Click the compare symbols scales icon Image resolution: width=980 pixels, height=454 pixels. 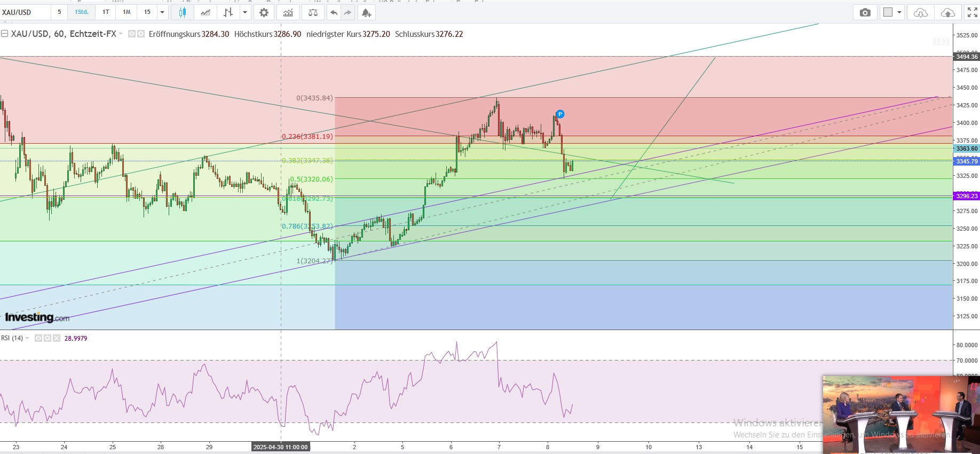tap(313, 12)
